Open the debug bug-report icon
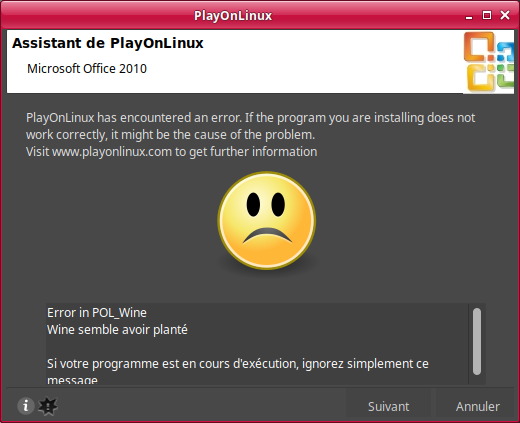 [x=48, y=406]
